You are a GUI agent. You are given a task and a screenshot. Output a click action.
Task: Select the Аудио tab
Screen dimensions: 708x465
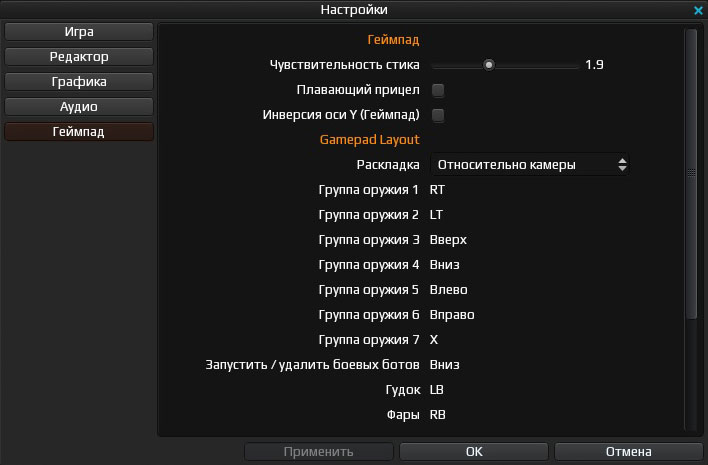79,107
